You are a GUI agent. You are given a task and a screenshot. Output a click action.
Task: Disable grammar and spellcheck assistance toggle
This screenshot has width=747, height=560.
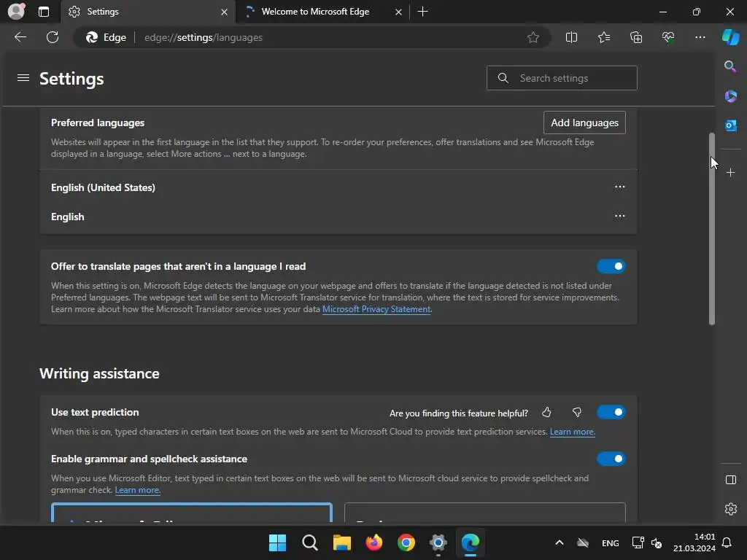click(x=611, y=459)
